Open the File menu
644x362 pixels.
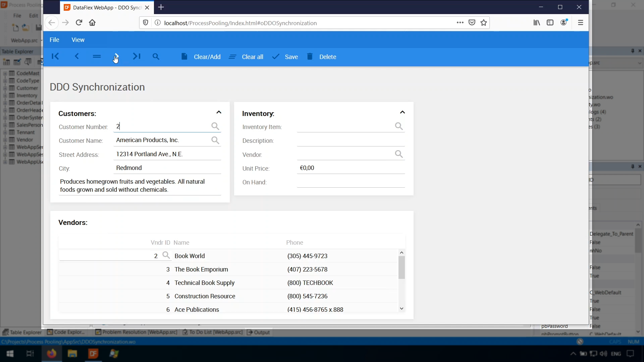tap(54, 40)
